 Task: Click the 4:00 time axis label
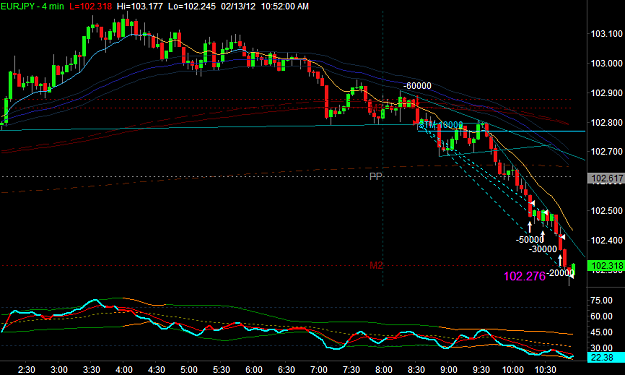coord(124,370)
